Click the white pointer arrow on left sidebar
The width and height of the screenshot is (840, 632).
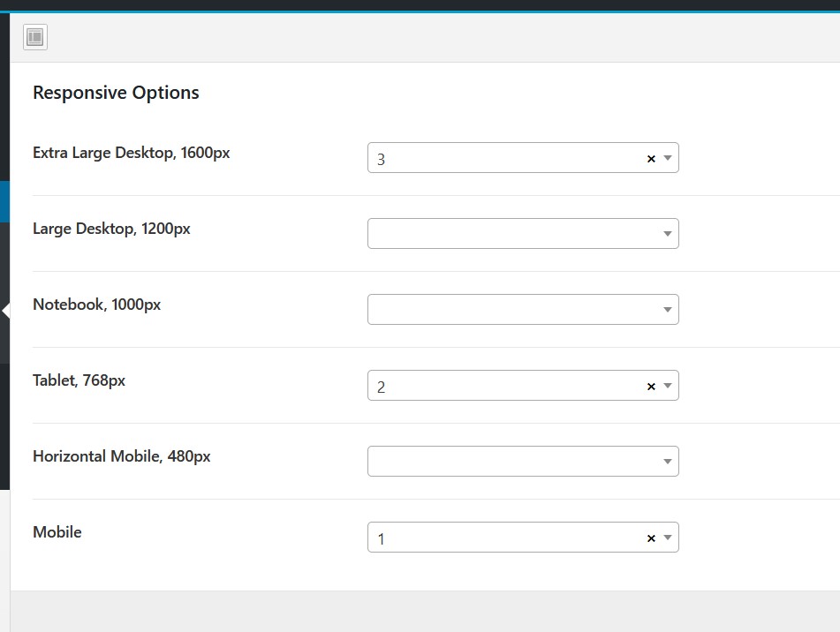[6, 311]
